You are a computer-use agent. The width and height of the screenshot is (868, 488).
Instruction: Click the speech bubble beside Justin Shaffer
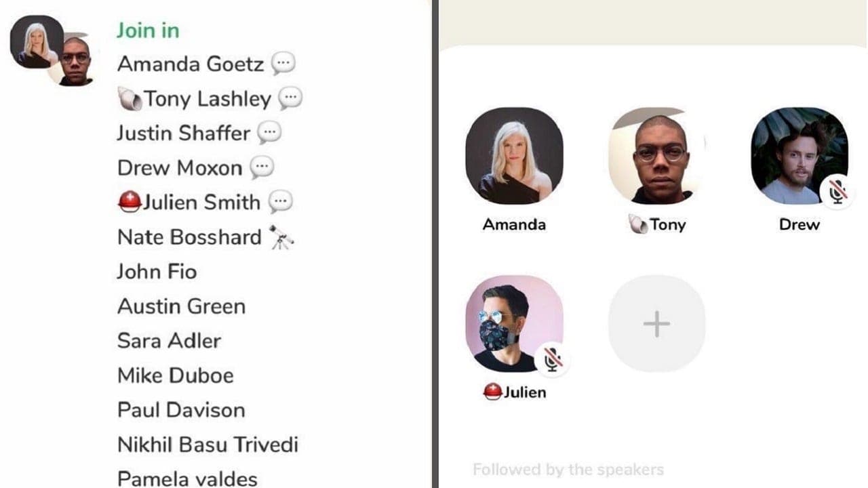[269, 133]
